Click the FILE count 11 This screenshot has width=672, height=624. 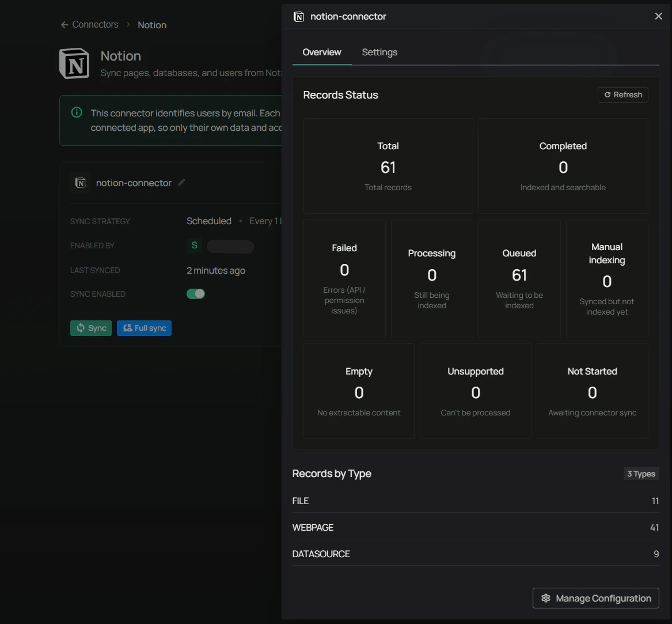pos(655,501)
